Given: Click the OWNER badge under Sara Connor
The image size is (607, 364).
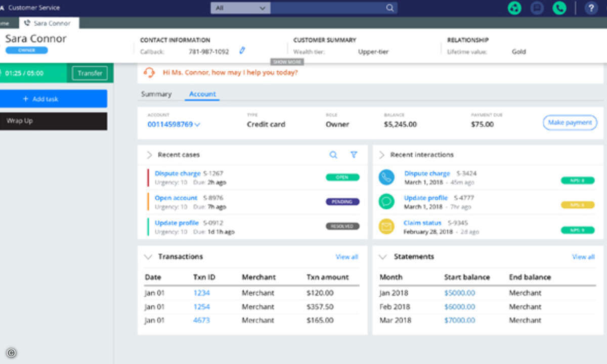Looking at the screenshot, I should click(x=27, y=51).
